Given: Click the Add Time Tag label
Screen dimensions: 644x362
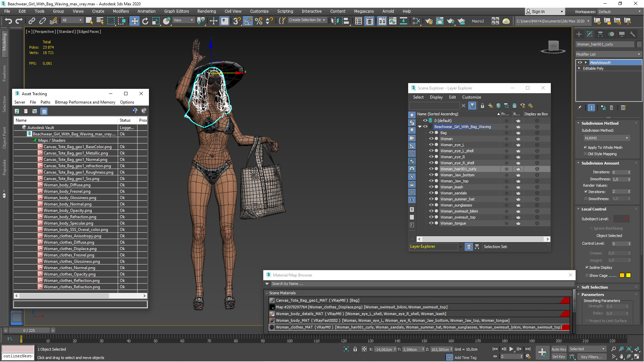Looking at the screenshot, I should [x=465, y=358].
